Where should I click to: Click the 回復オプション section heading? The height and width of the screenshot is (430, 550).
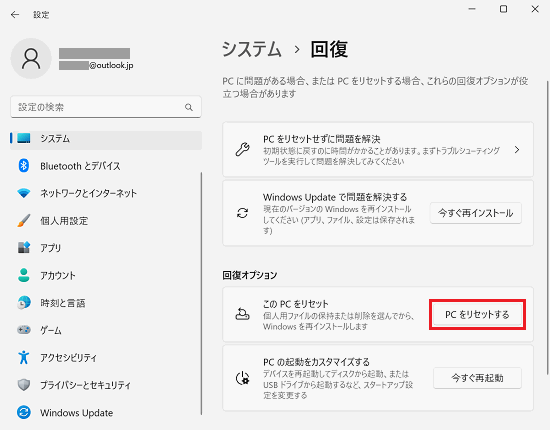tap(250, 275)
